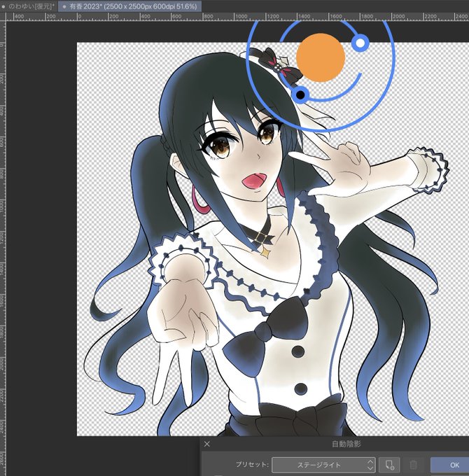Select the 有香 2023 document tab
The height and width of the screenshot is (476, 469).
(129, 6)
